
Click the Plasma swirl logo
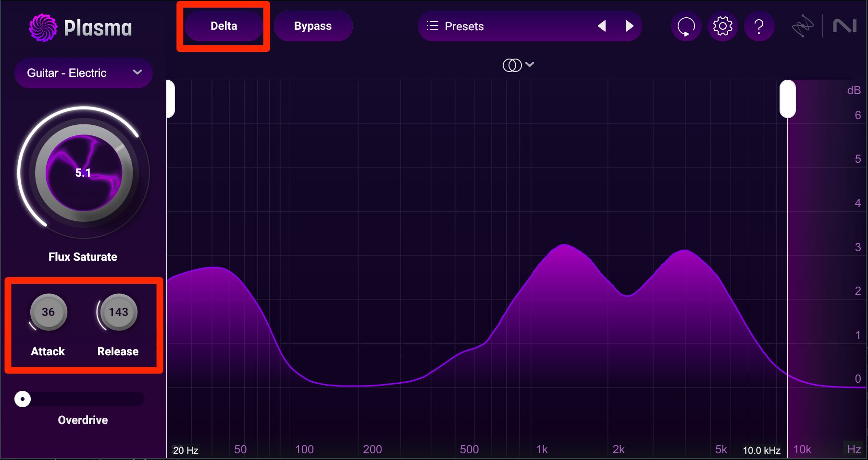point(43,28)
